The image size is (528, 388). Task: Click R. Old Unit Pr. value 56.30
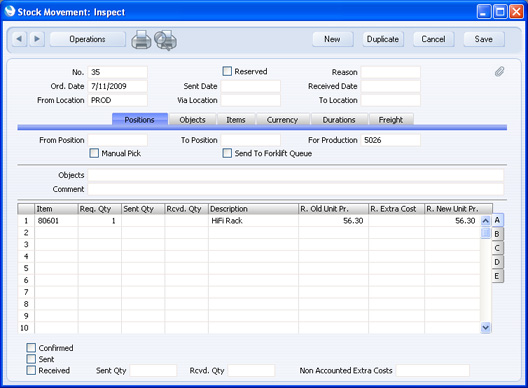coord(333,221)
